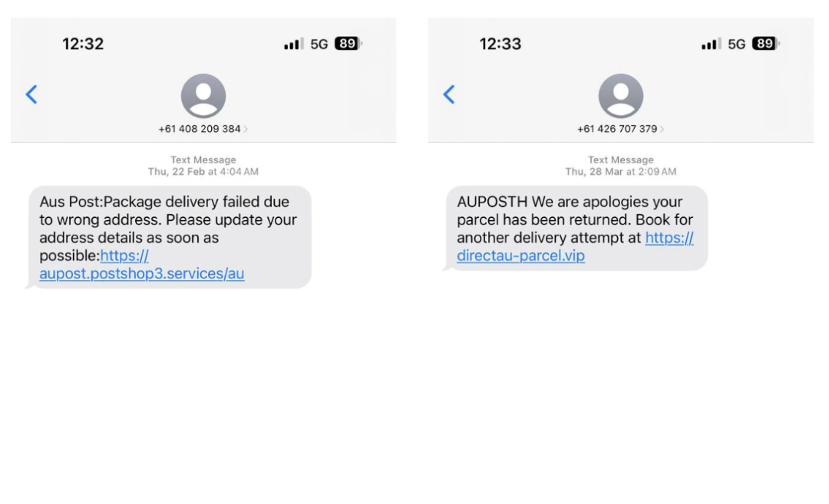Tap the back arrow in the right conversation
The width and height of the screenshot is (829, 504).
click(449, 94)
